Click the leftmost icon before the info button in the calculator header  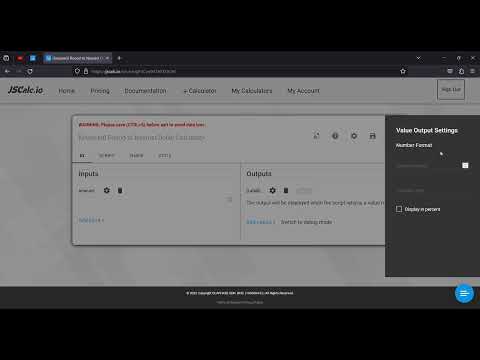[316, 135]
